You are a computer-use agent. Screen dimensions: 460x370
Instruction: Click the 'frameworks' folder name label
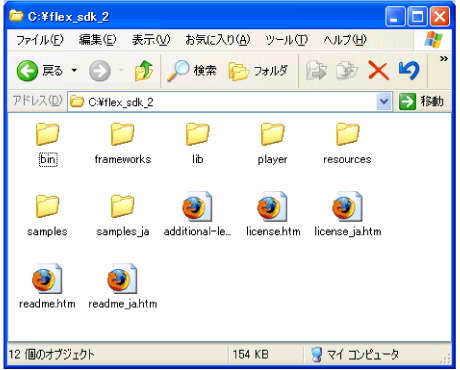pyautogui.click(x=123, y=159)
